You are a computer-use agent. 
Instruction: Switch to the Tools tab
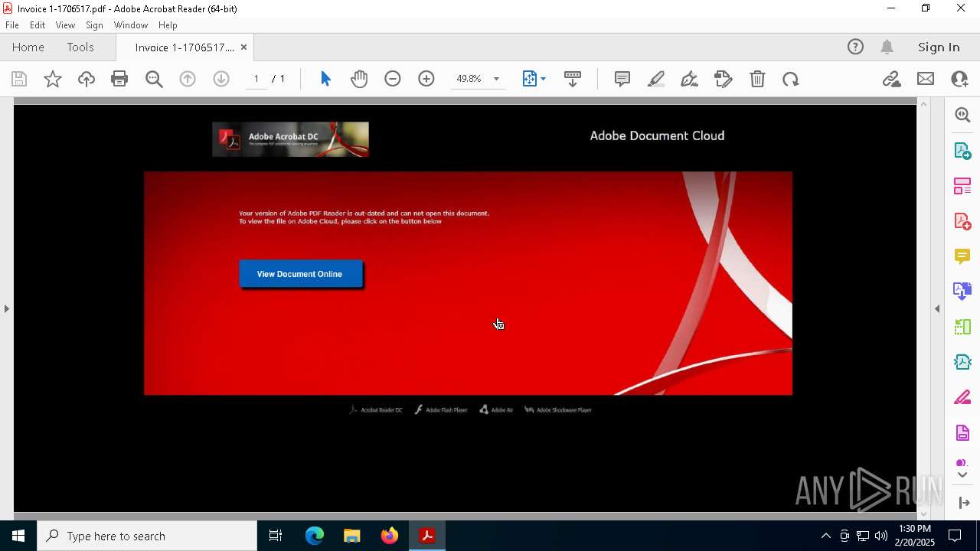[80, 47]
